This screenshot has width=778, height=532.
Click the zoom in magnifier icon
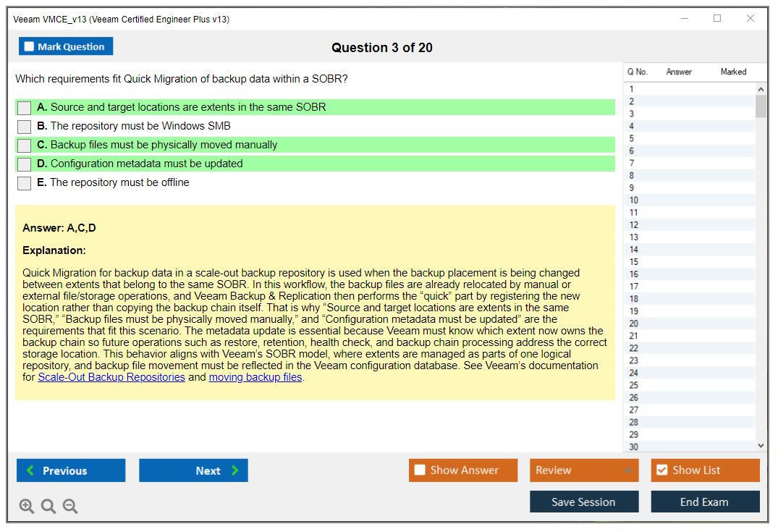tap(26, 506)
